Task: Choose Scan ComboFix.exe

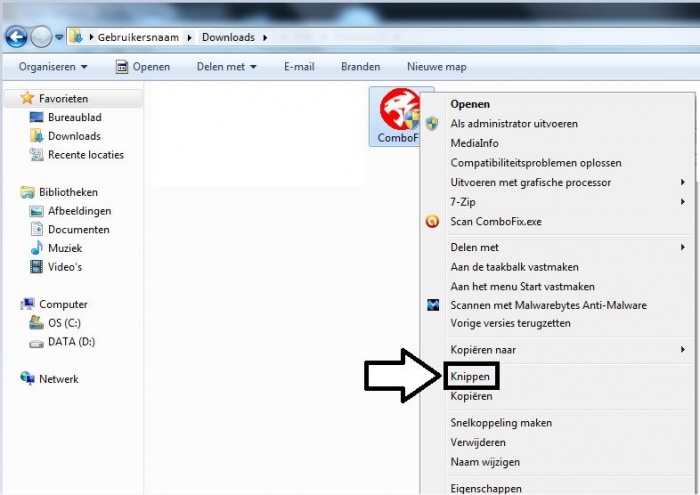Action: click(496, 221)
